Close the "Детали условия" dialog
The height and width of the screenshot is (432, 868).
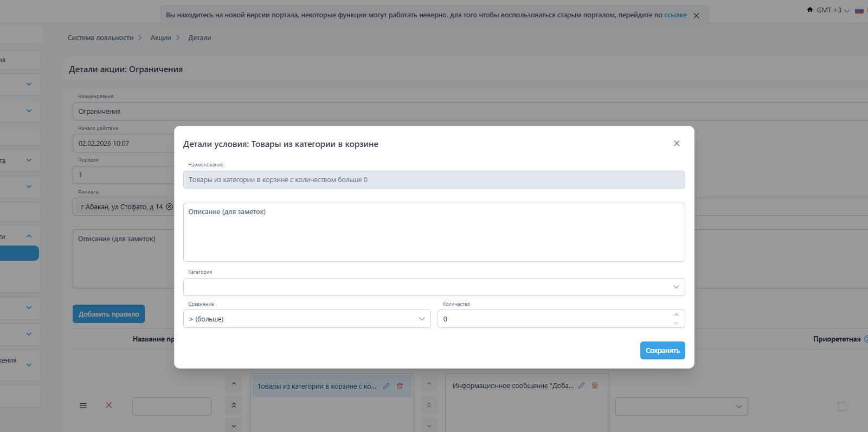pos(676,144)
